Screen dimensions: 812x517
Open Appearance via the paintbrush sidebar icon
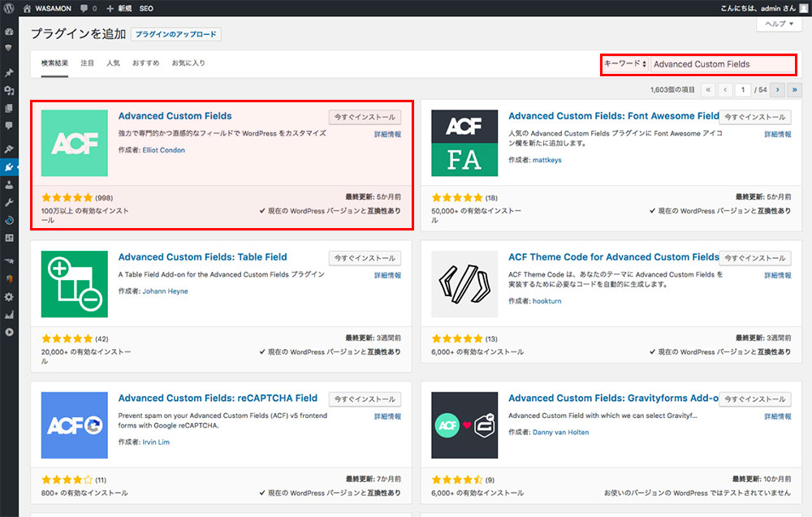9,149
